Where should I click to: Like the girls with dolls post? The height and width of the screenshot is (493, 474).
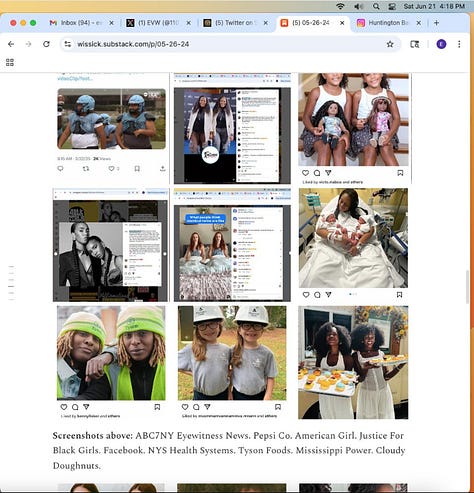coord(305,173)
